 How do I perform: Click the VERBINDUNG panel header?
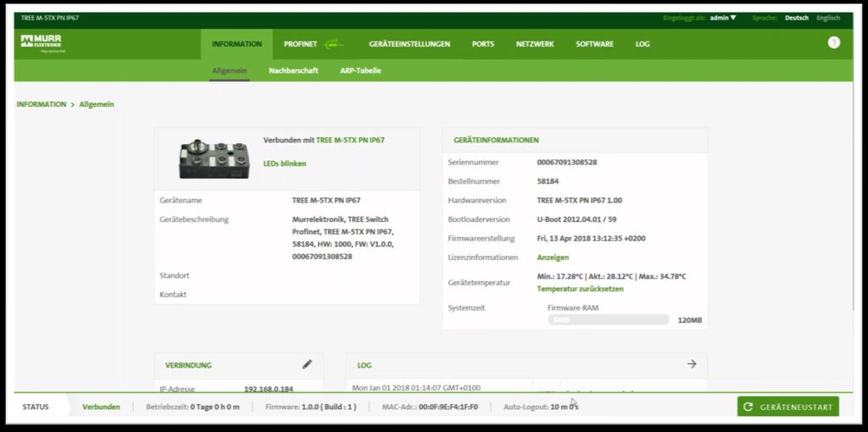pos(238,365)
